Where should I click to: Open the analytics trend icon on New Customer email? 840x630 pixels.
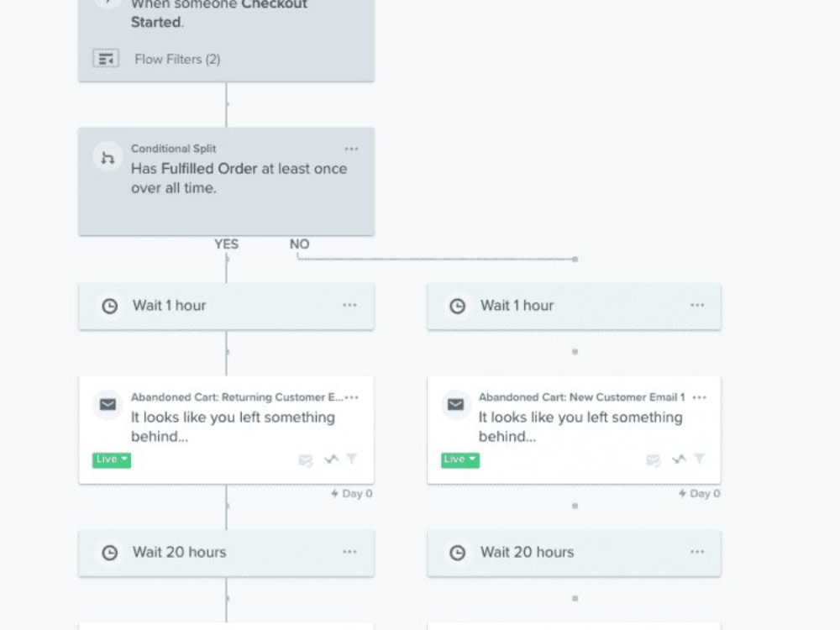coord(679,459)
